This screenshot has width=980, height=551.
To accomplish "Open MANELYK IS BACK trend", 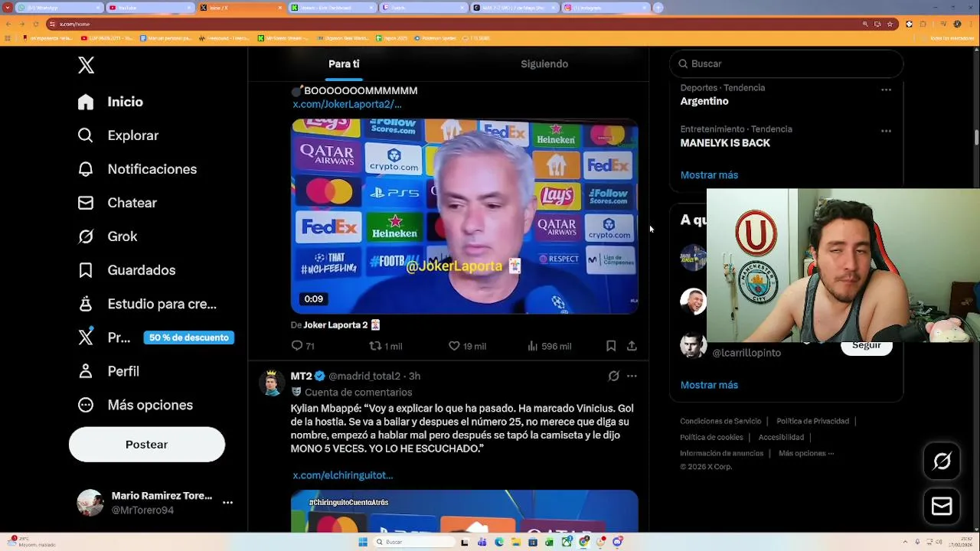I will coord(725,143).
